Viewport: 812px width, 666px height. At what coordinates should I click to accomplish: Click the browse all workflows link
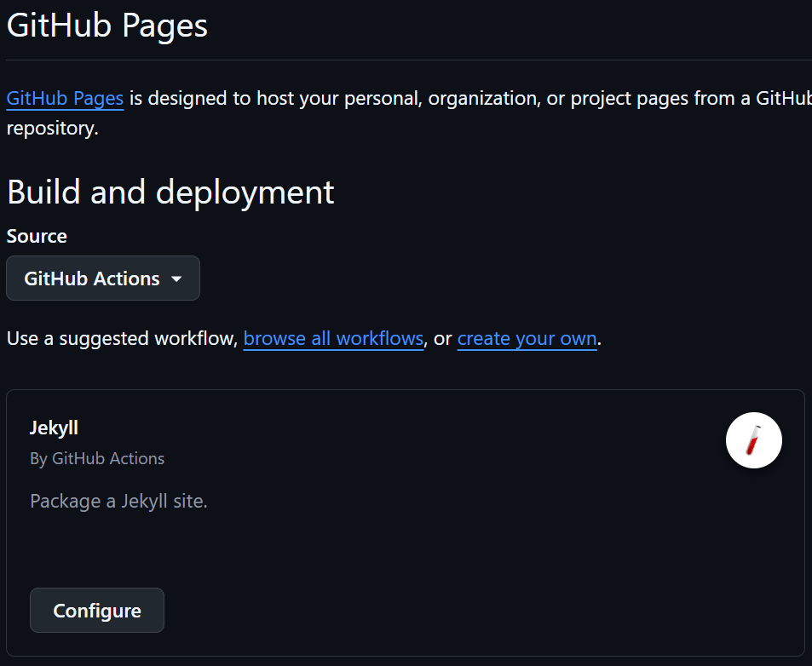coord(333,338)
